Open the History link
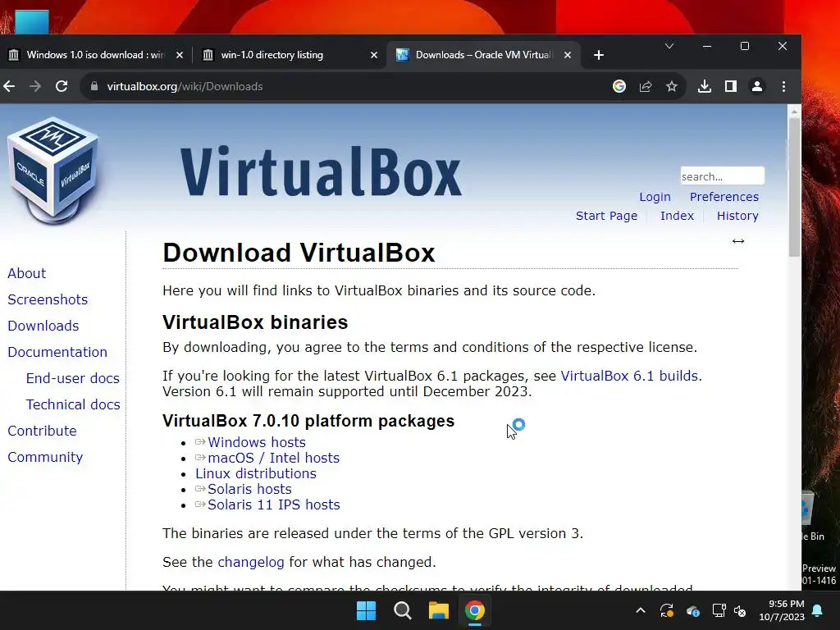 pyautogui.click(x=737, y=216)
